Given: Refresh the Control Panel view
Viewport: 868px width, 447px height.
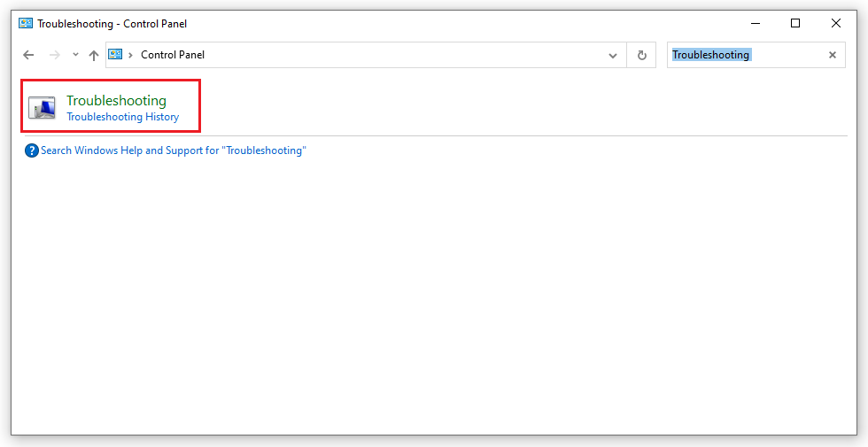Looking at the screenshot, I should pos(642,55).
